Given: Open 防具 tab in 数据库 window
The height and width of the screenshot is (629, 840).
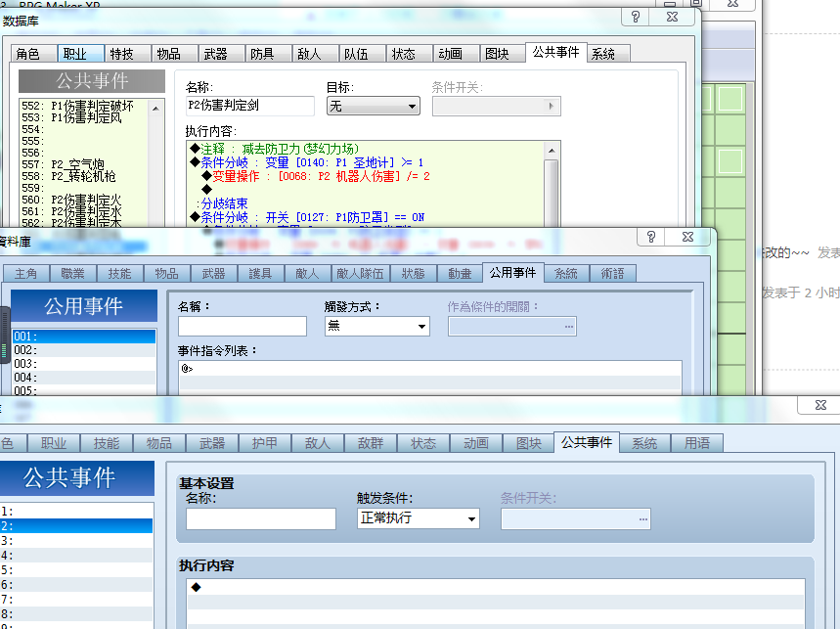Looking at the screenshot, I should point(268,54).
